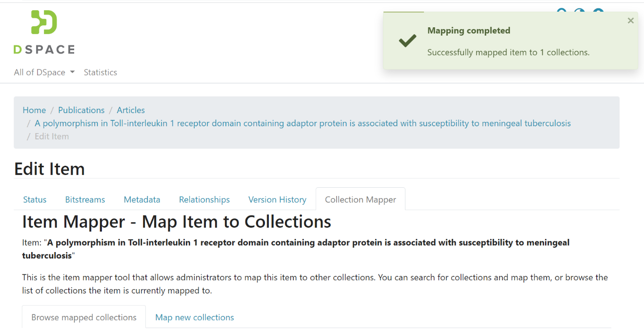The height and width of the screenshot is (332, 644).
Task: Switch to the Status tab
Action: click(35, 199)
